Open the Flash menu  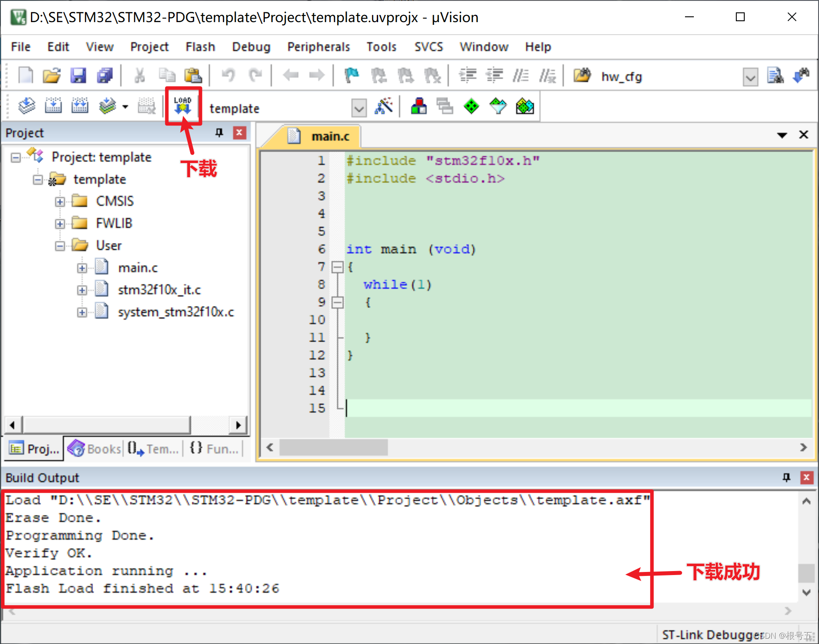[x=200, y=47]
